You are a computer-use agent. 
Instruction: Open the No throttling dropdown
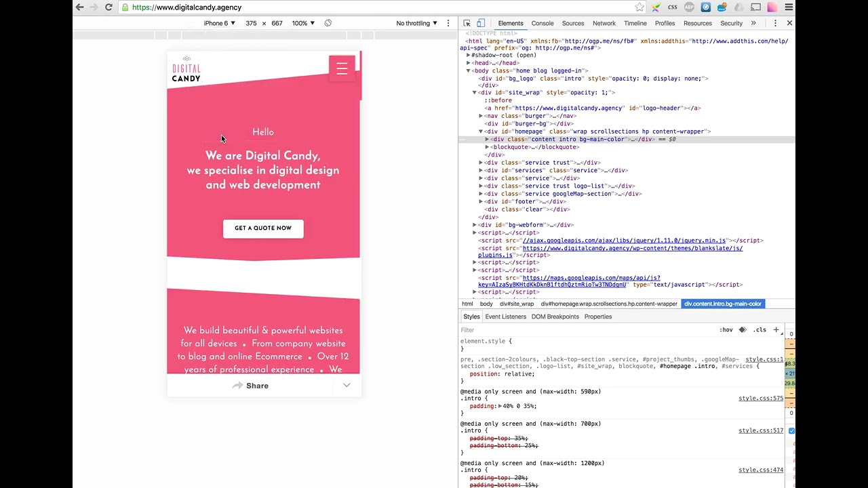pos(417,23)
